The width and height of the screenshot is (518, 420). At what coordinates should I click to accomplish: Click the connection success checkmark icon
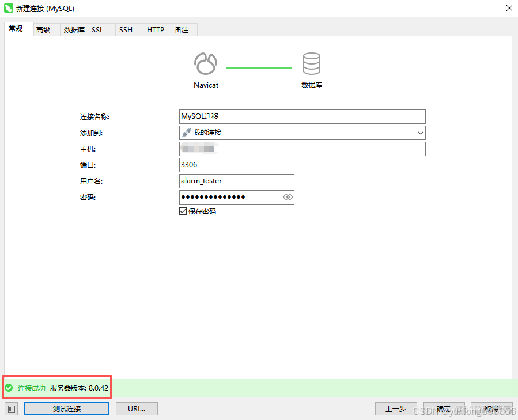tap(9, 388)
